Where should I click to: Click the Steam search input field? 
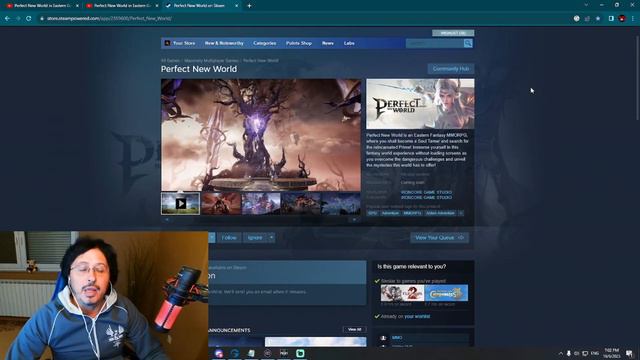pos(435,43)
